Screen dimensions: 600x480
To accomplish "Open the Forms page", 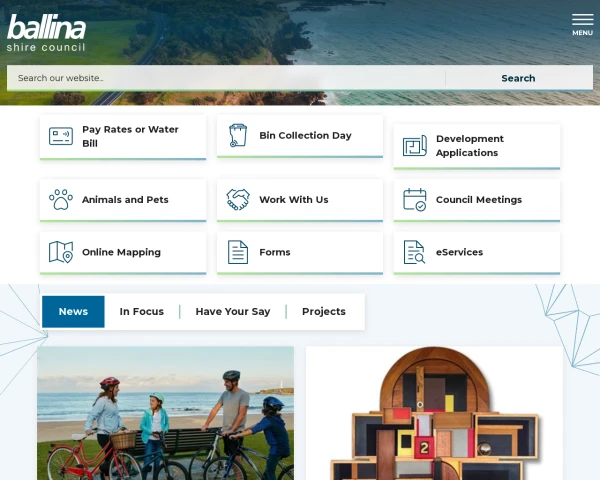I will pyautogui.click(x=300, y=252).
